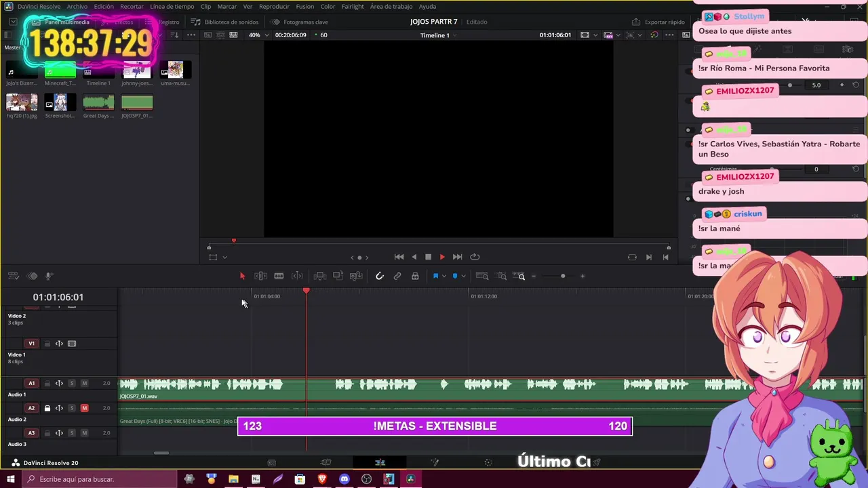Click the replace clip tool icon
868x488 pixels.
tap(355, 276)
